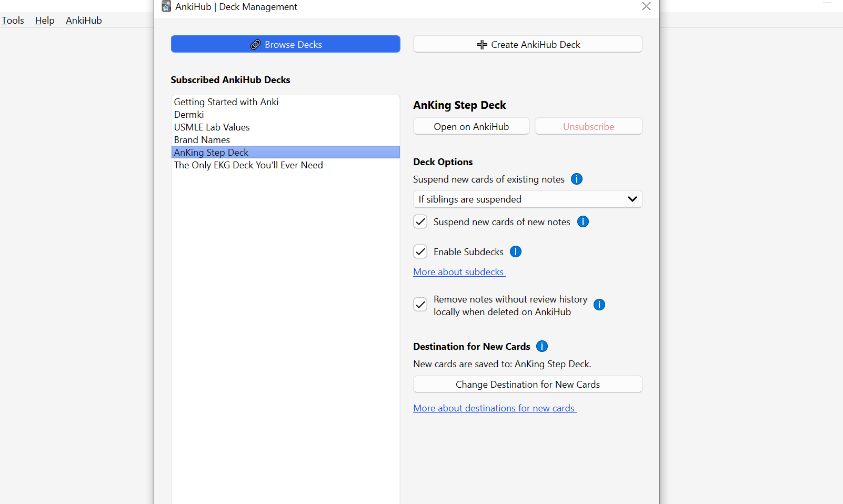Click info icon beside Suspend new cards of existing notes
This screenshot has width=843, height=504.
[x=577, y=179]
